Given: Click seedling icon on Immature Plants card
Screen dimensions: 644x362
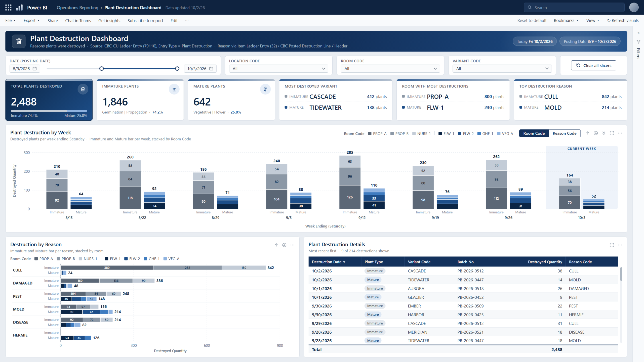Looking at the screenshot, I should (174, 89).
